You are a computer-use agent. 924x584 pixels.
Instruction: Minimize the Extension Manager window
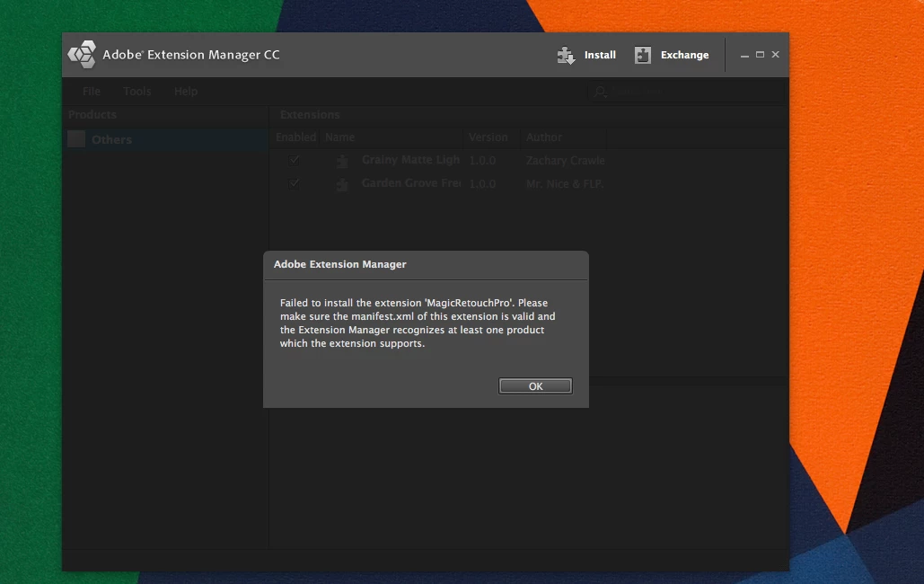tap(745, 55)
